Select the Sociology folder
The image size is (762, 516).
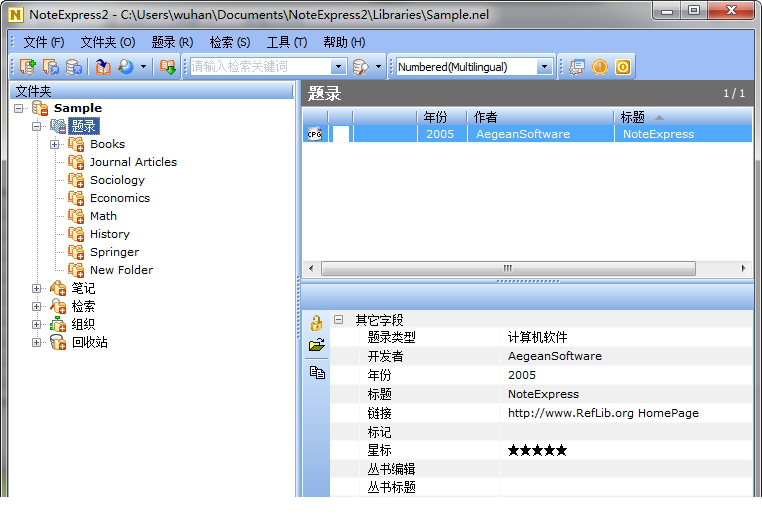coord(117,180)
